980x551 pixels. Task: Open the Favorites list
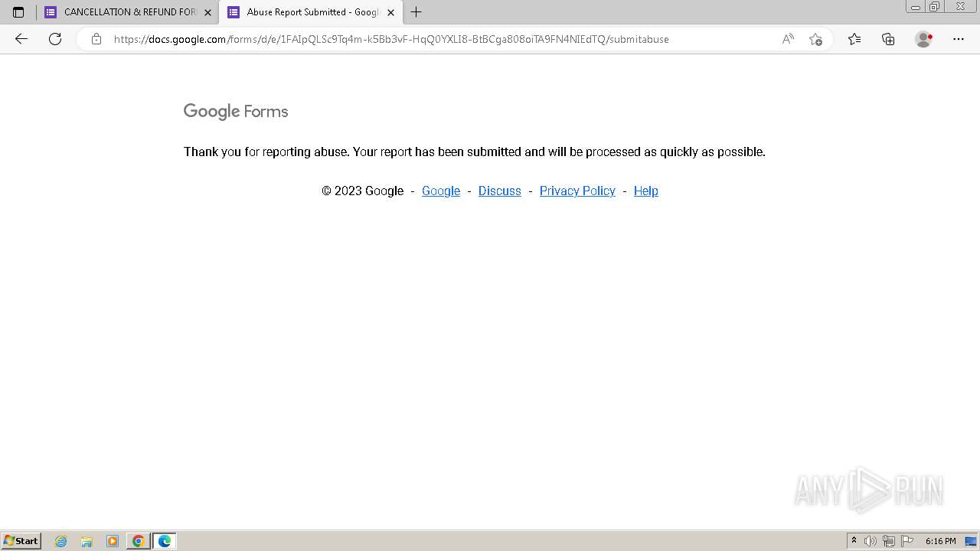point(854,39)
